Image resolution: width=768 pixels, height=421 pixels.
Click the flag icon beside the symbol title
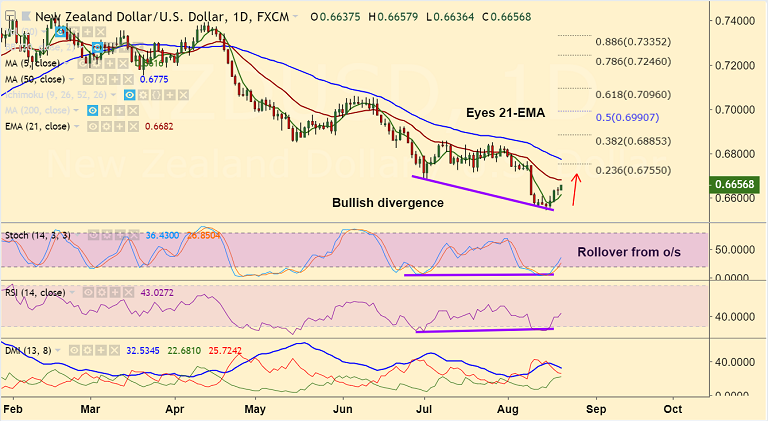point(25,17)
